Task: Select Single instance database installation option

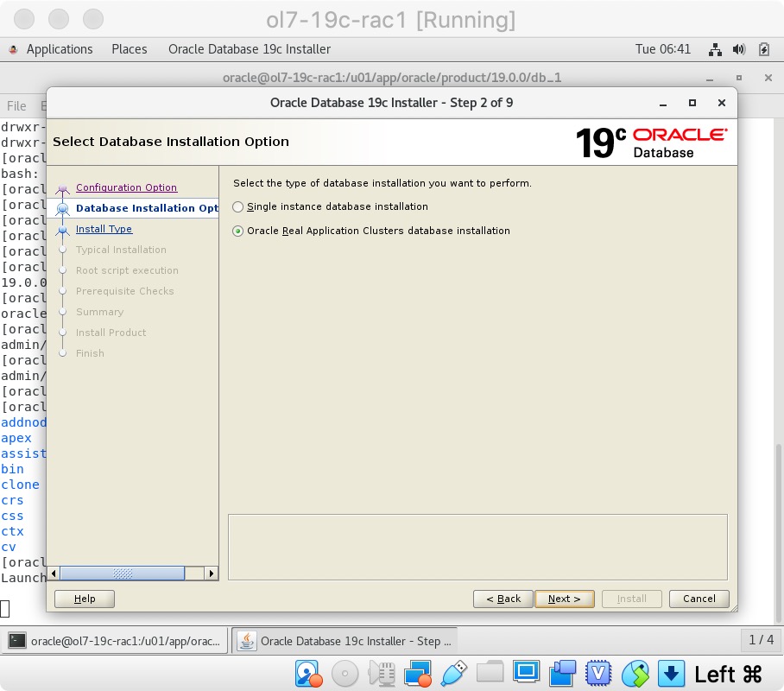Action: click(x=238, y=207)
